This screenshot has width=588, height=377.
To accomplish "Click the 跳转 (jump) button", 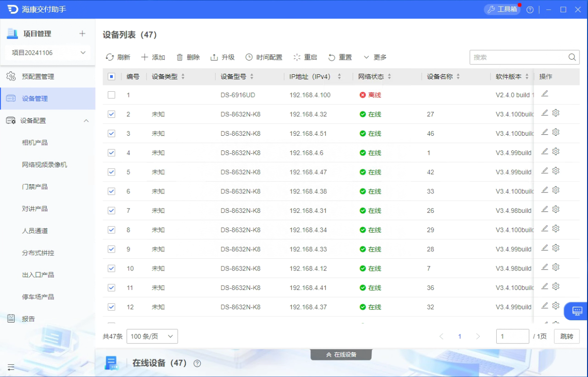I will pos(566,336).
